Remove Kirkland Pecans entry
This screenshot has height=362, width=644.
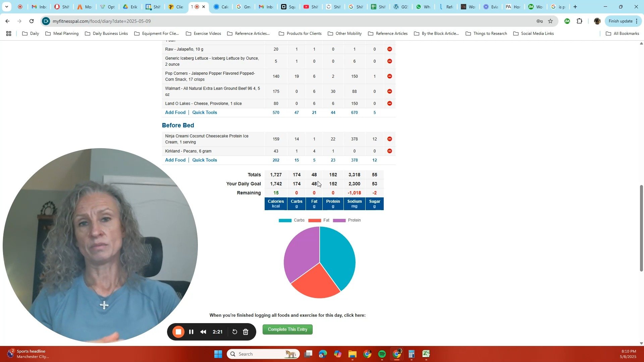point(389,151)
